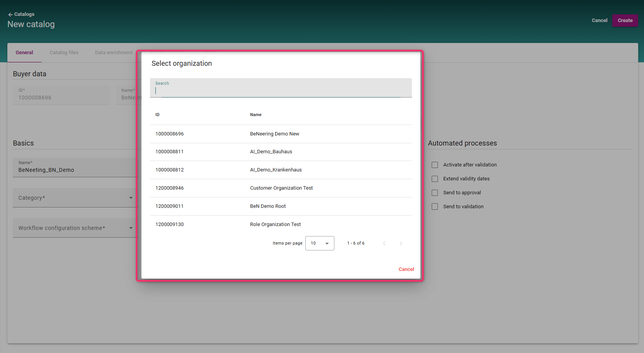The height and width of the screenshot is (353, 644).
Task: Go to next page of organizations
Action: tap(401, 243)
